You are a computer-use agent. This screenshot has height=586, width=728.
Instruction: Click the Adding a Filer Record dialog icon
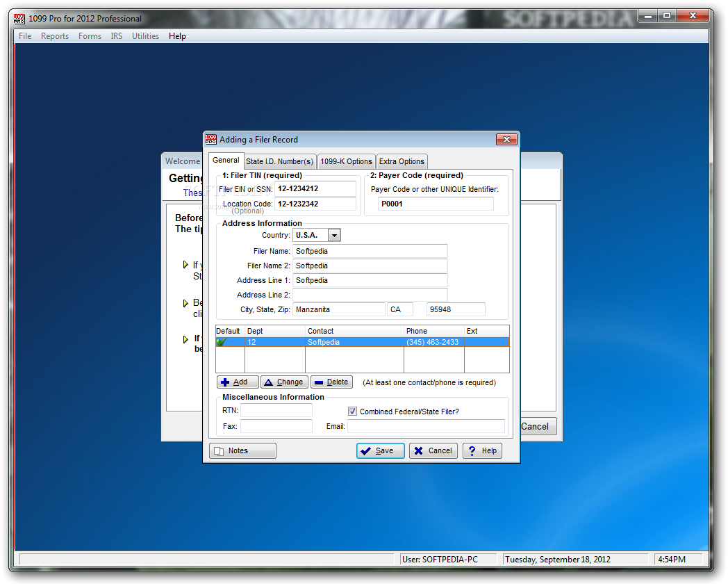[x=210, y=140]
